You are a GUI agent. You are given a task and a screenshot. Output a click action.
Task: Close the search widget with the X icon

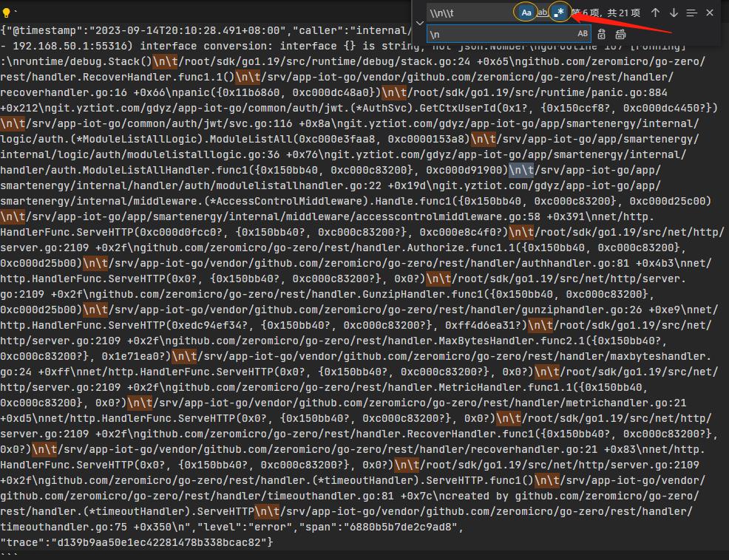(x=709, y=13)
